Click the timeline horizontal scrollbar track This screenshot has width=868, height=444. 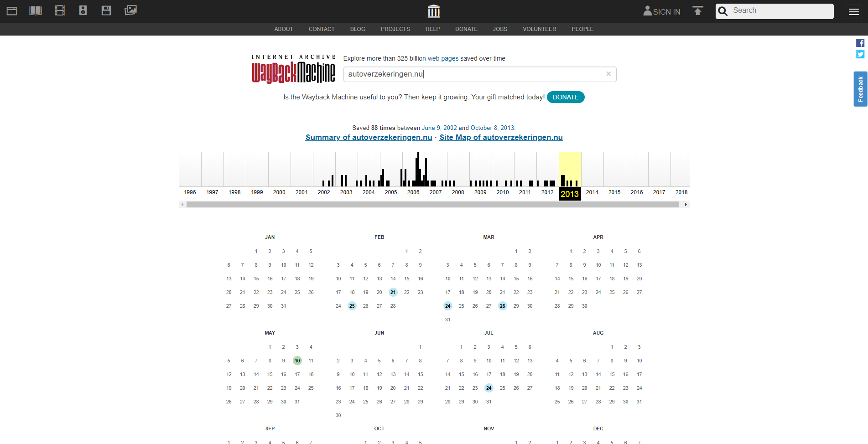(x=432, y=205)
